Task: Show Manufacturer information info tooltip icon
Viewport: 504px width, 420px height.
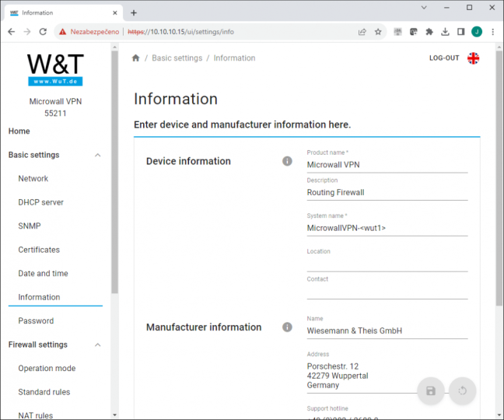Action: click(287, 327)
